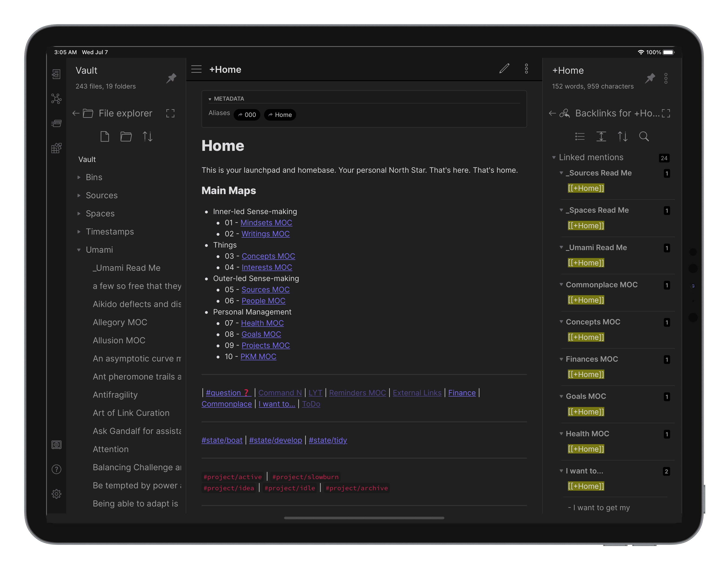Open the hamburger menu beside +Home

point(196,69)
